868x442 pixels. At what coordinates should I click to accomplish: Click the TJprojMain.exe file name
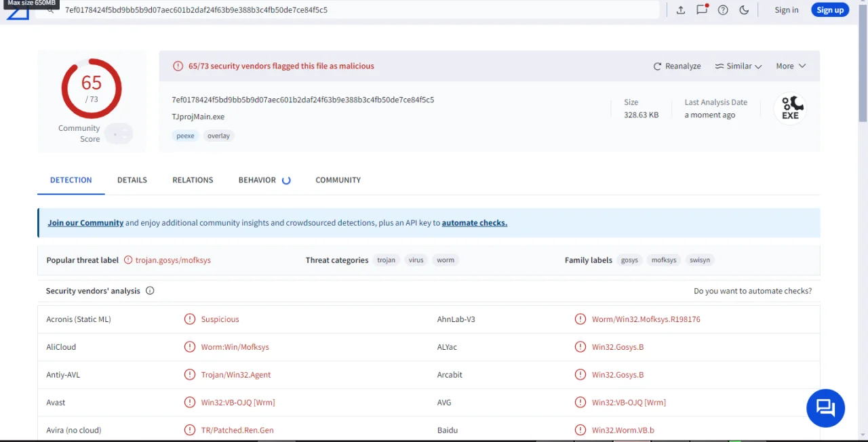pyautogui.click(x=198, y=117)
